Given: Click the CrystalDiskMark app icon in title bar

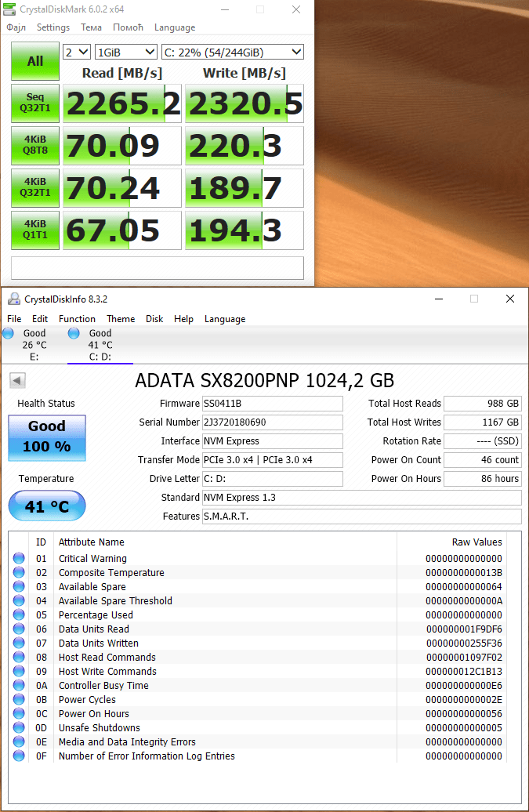Looking at the screenshot, I should pos(9,9).
